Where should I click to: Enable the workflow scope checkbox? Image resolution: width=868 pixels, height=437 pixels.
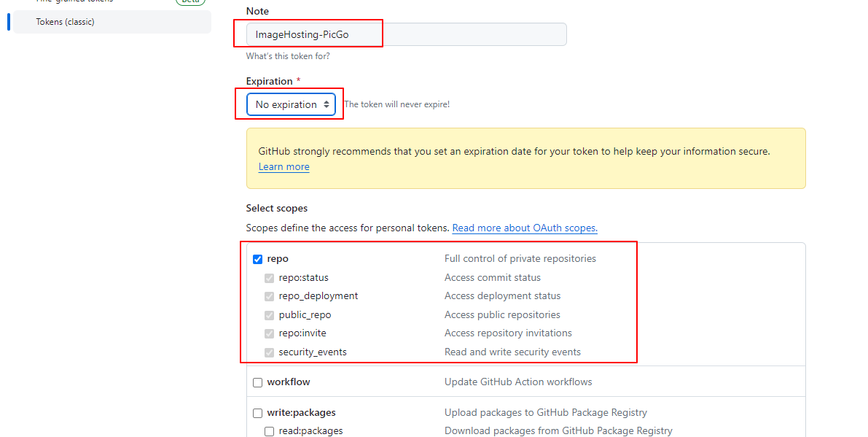click(x=257, y=382)
